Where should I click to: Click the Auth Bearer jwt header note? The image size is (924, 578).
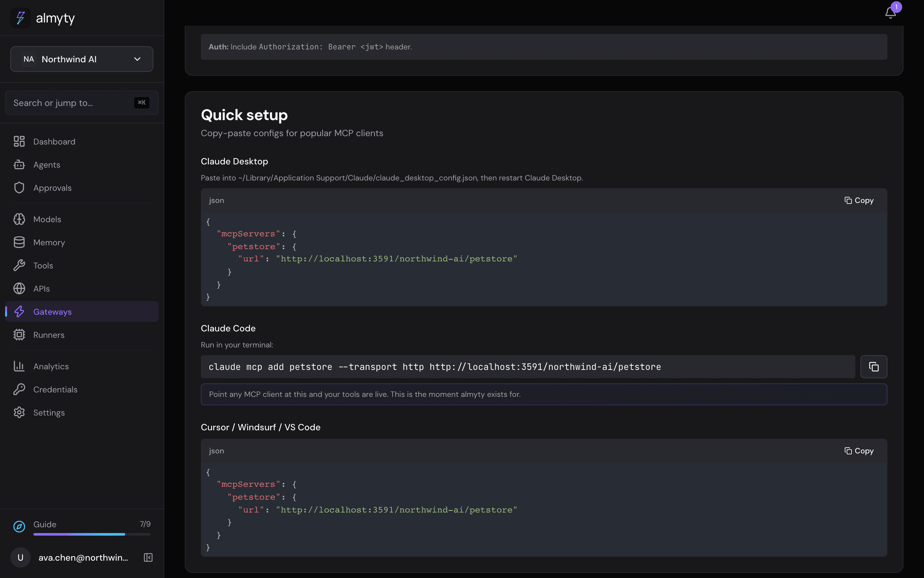tap(544, 47)
